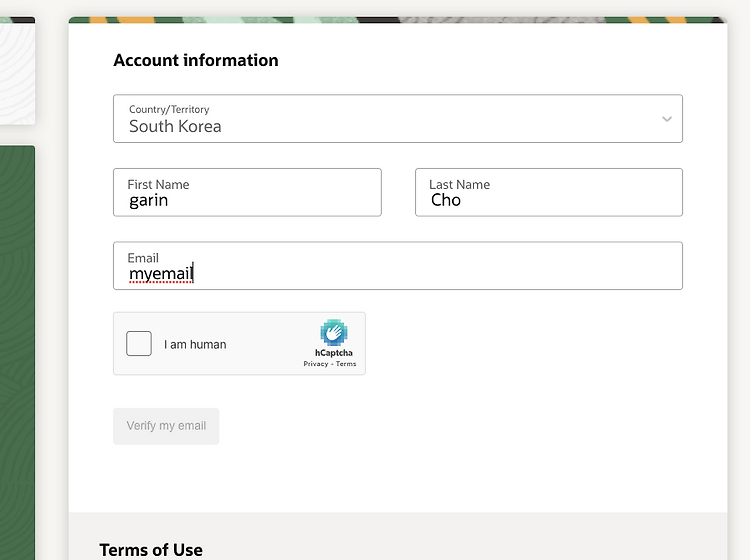Focus the First Name field

[247, 192]
